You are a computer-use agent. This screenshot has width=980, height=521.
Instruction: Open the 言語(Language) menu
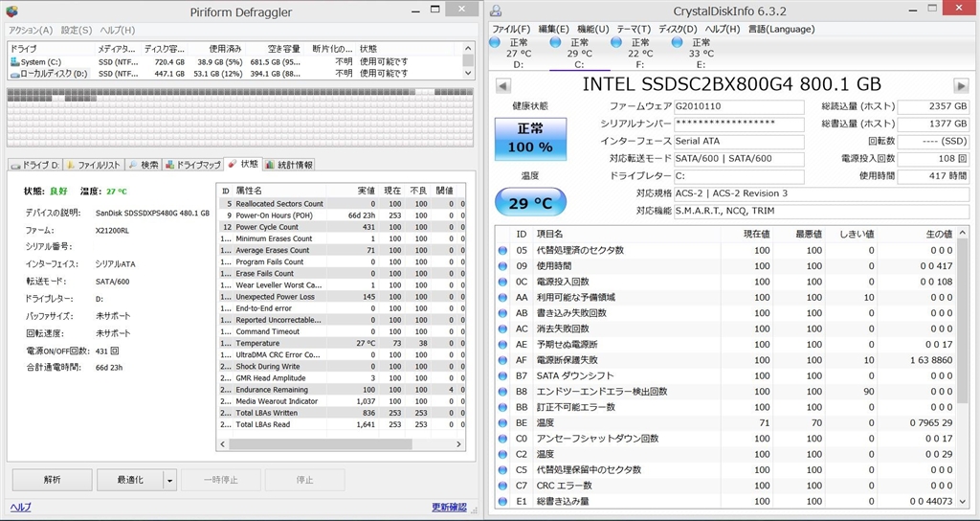point(782,29)
